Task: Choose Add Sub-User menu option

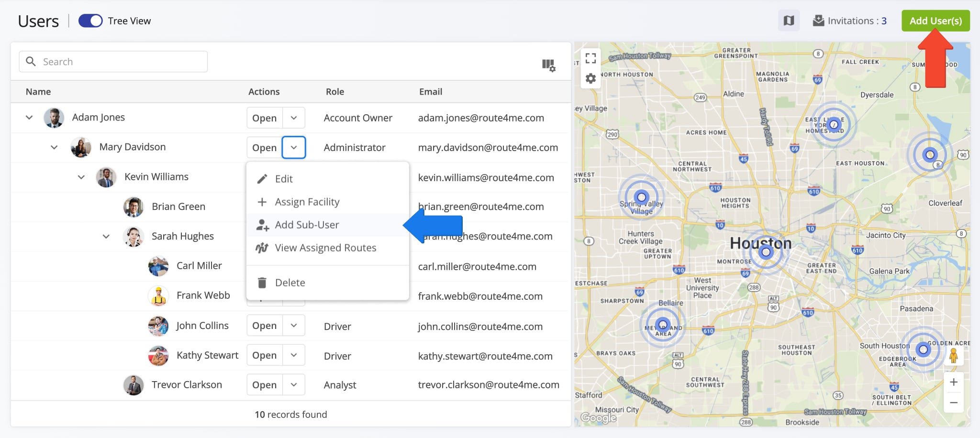Action: [x=328, y=225]
